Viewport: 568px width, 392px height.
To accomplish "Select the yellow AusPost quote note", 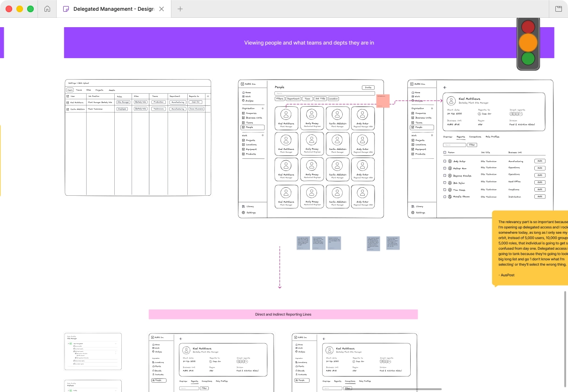I will coord(530,248).
